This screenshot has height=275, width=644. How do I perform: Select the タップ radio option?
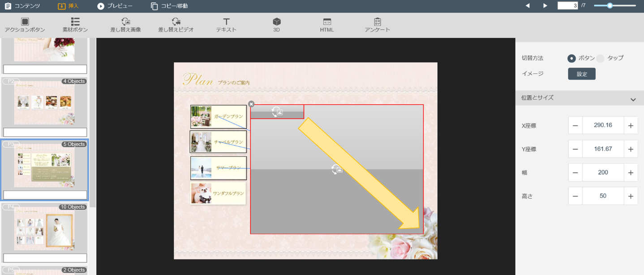600,59
